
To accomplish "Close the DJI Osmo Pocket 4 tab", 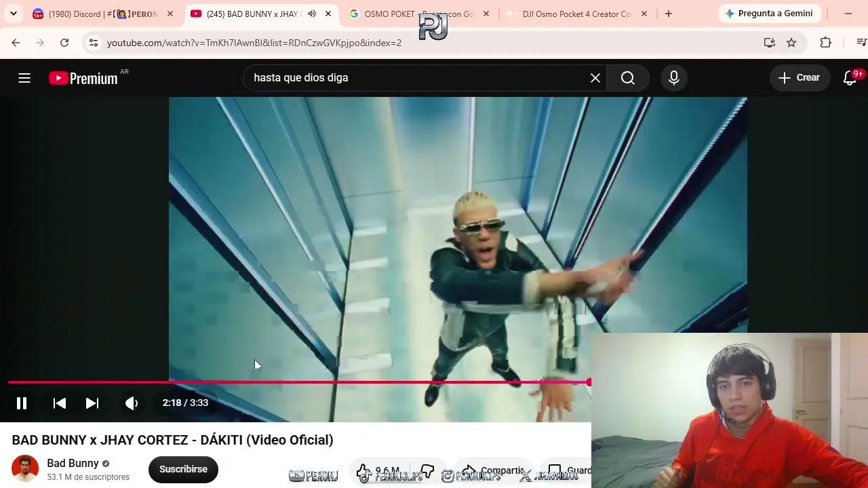I will click(644, 14).
